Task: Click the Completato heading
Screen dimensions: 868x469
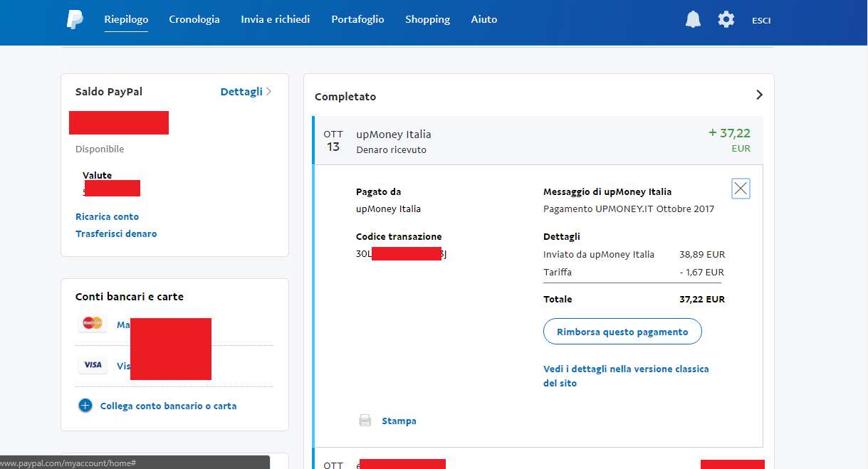Action: point(345,97)
